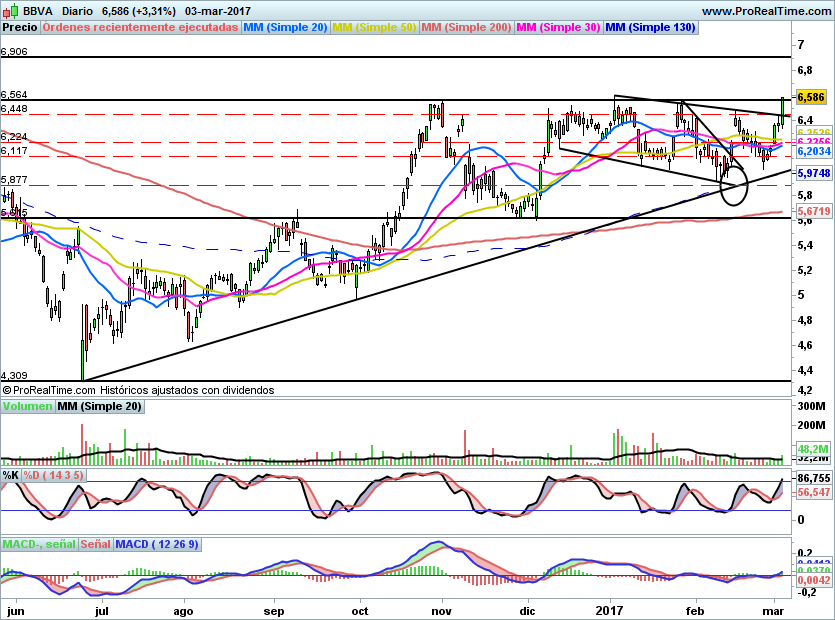Click the 300M volume axis label

812,406
